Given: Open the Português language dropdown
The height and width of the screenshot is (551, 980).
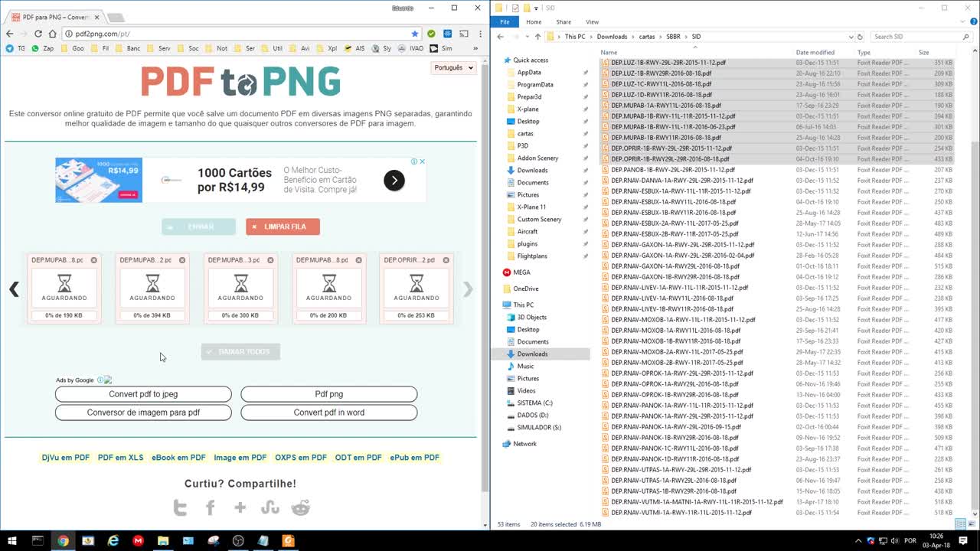Looking at the screenshot, I should click(x=453, y=67).
